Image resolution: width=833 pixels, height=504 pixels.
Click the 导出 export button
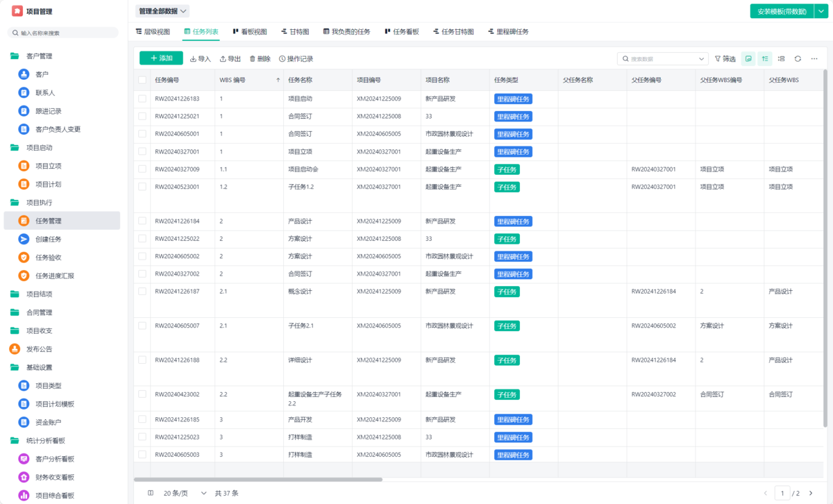(x=230, y=59)
